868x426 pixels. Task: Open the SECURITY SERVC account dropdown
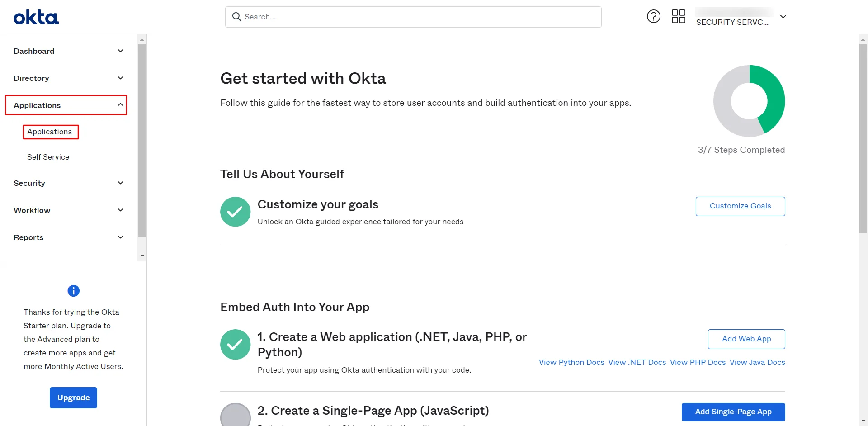[x=783, y=17]
